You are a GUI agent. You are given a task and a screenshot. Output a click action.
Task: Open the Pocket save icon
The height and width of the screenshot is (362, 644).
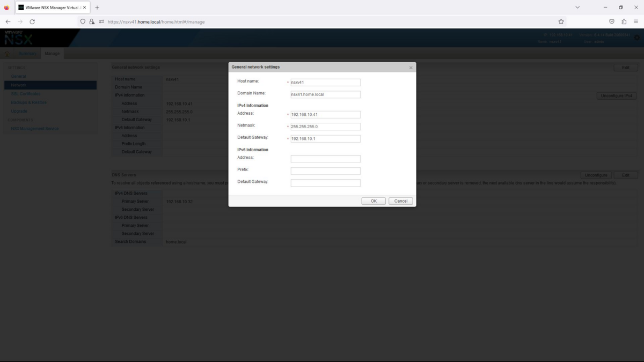[x=612, y=22]
